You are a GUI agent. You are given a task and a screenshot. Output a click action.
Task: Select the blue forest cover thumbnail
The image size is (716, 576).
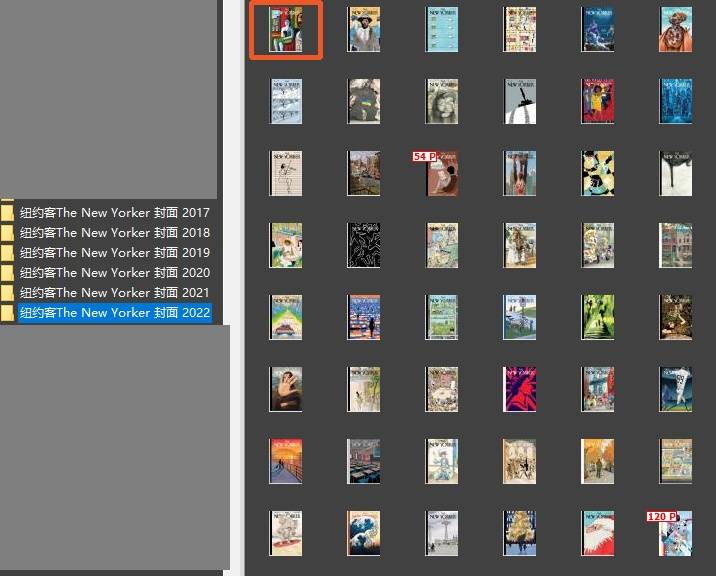(x=675, y=101)
